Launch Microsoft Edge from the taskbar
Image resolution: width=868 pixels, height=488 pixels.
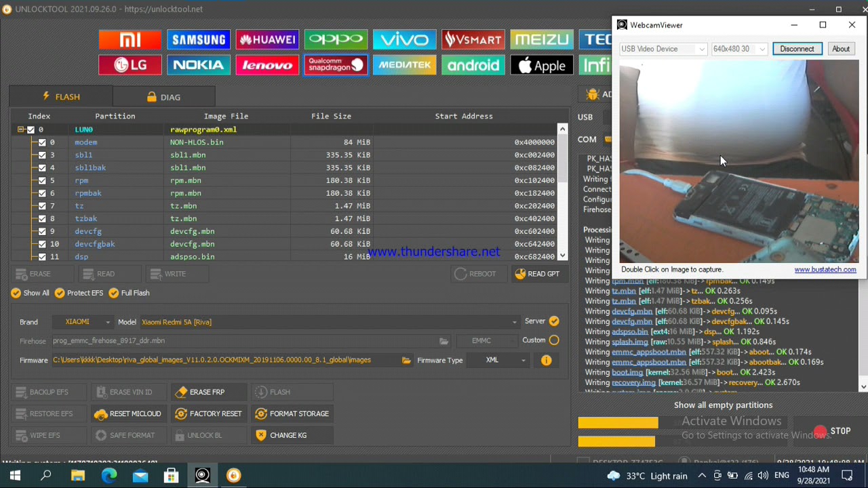pyautogui.click(x=108, y=476)
